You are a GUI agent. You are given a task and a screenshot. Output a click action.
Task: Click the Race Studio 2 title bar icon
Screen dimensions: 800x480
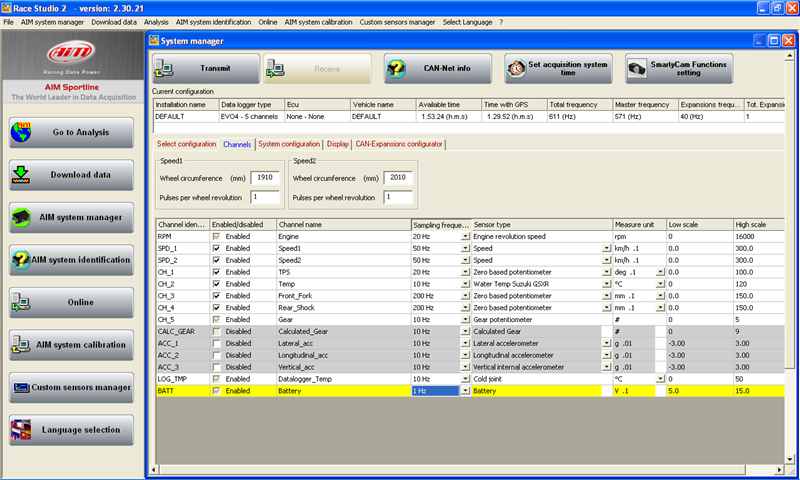click(x=6, y=8)
